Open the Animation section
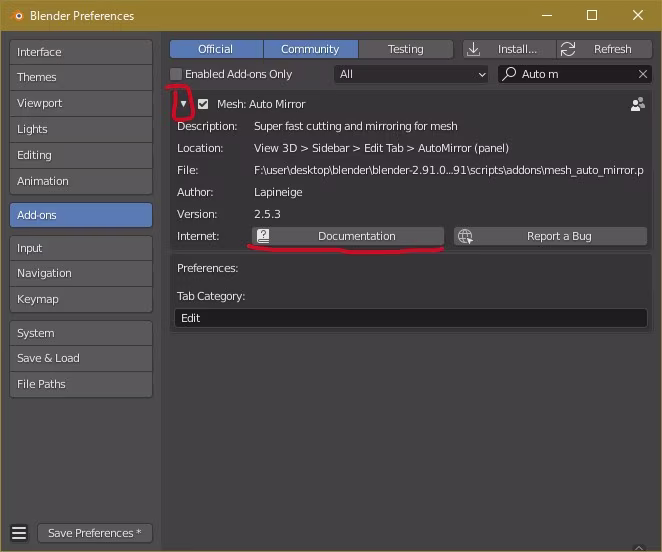662x552 pixels. (x=81, y=181)
